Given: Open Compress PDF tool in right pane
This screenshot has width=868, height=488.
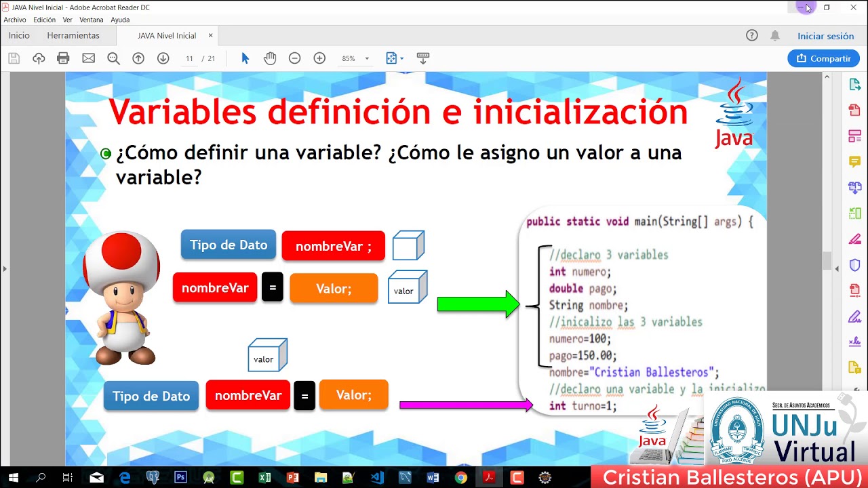Looking at the screenshot, I should [x=854, y=290].
